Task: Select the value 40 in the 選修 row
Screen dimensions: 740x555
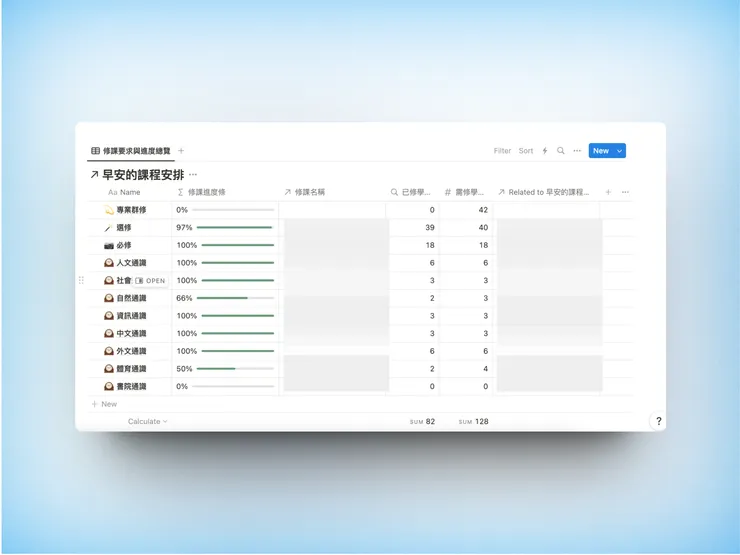Action: point(483,228)
